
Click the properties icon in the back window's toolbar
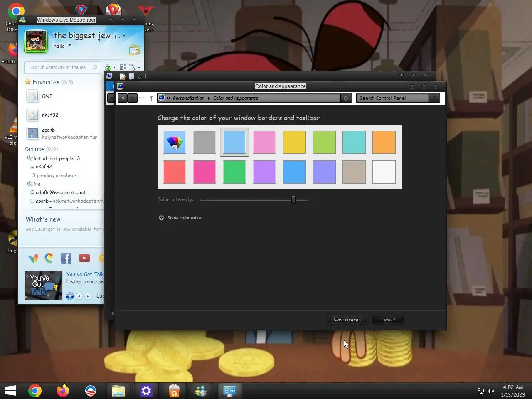tap(123, 76)
